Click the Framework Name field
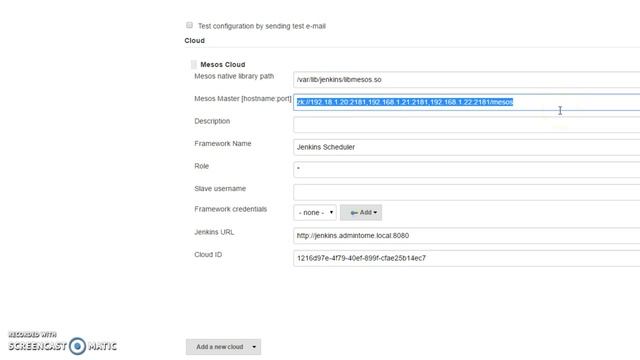The height and width of the screenshot is (360, 640). [x=467, y=147]
